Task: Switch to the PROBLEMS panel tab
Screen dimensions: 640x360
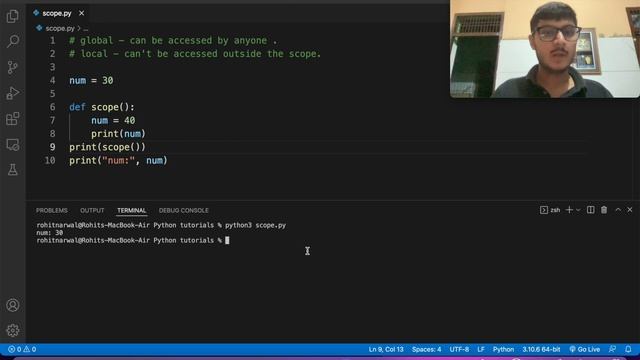Action: 52,210
